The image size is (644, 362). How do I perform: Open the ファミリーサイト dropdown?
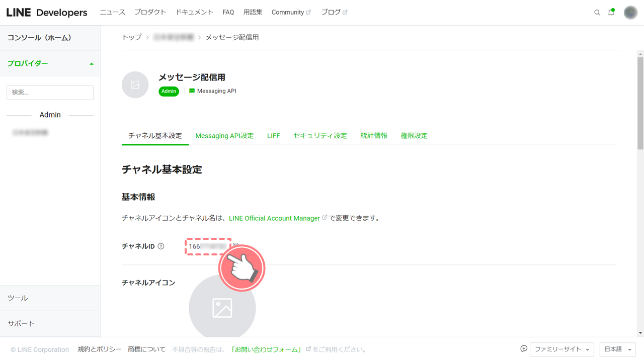[x=561, y=349]
